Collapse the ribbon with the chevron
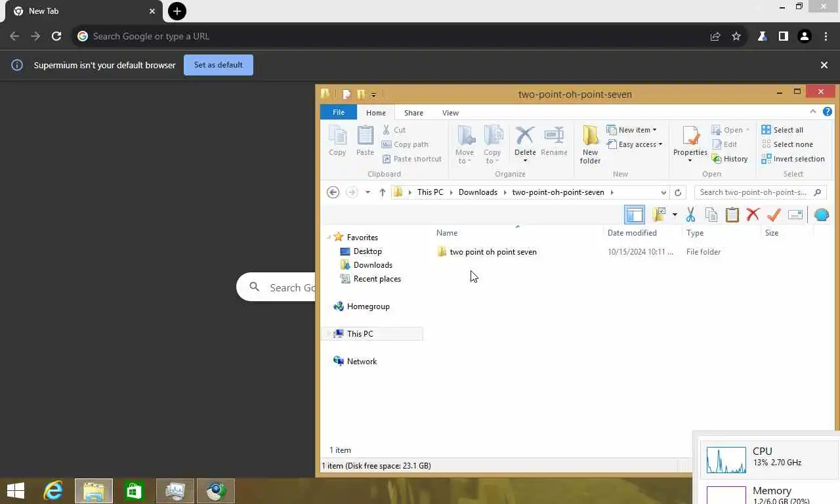Screen dimensions: 840x504 click(x=813, y=112)
